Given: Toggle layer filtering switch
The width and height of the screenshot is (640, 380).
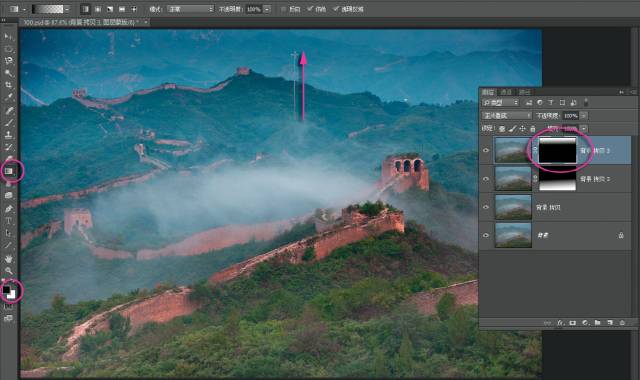Looking at the screenshot, I should click(586, 102).
